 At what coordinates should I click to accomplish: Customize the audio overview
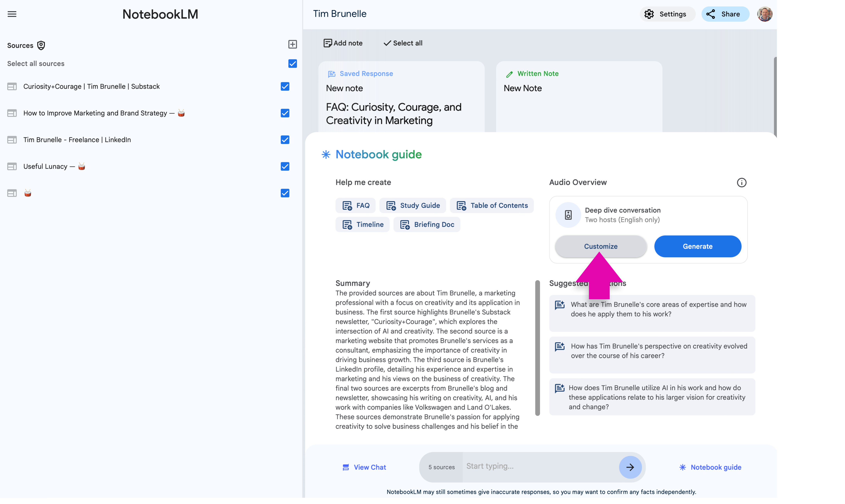click(601, 246)
